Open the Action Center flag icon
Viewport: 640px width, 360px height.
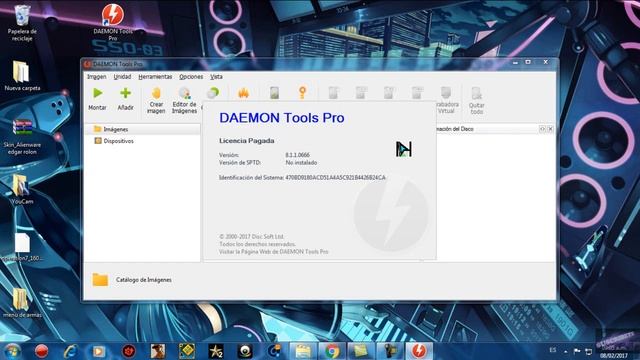(x=577, y=351)
